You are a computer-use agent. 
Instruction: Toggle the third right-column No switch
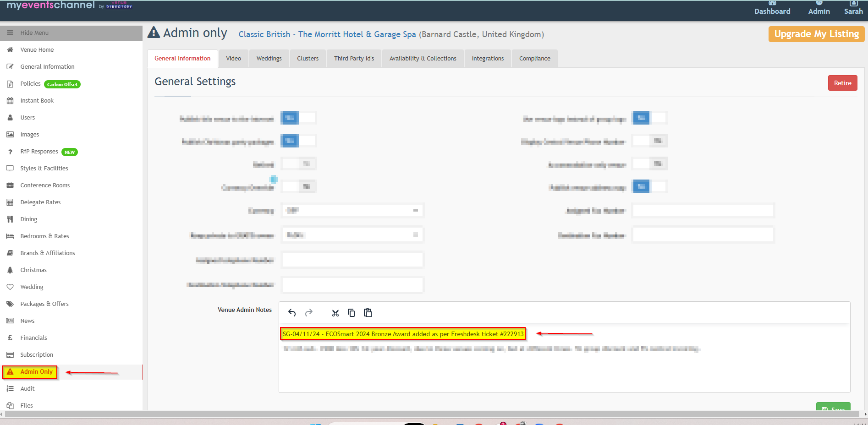click(x=649, y=163)
